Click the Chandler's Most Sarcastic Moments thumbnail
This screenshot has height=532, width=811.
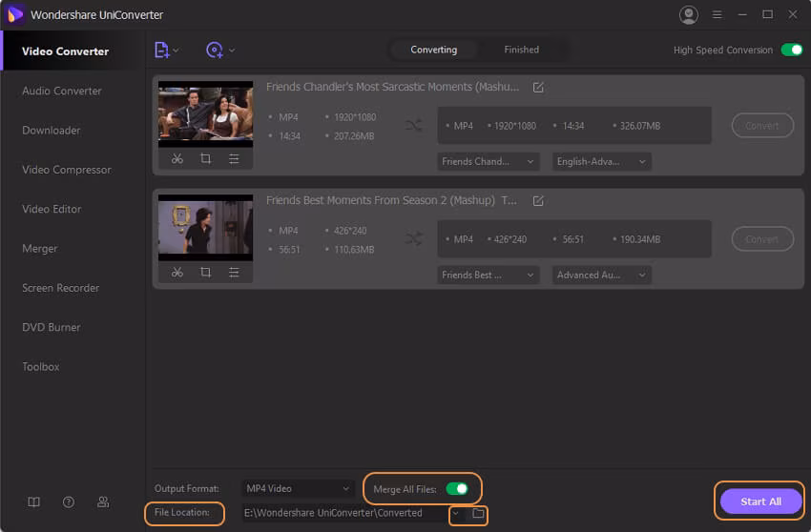(205, 114)
